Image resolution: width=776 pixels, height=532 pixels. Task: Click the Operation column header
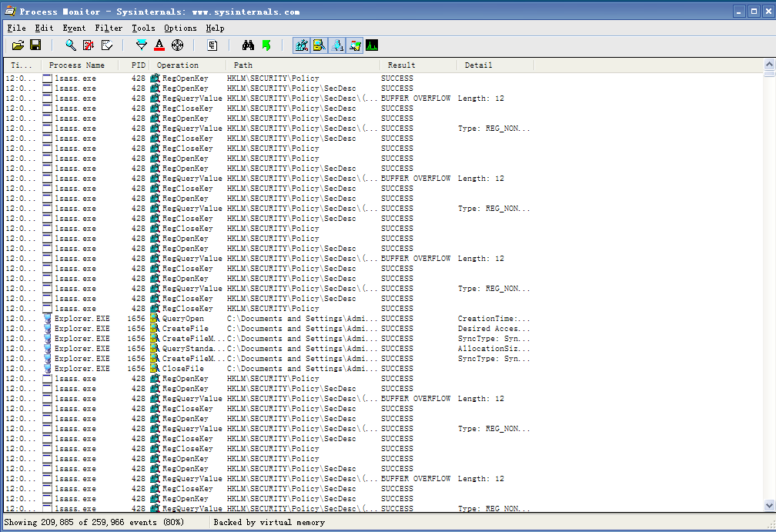click(x=188, y=65)
